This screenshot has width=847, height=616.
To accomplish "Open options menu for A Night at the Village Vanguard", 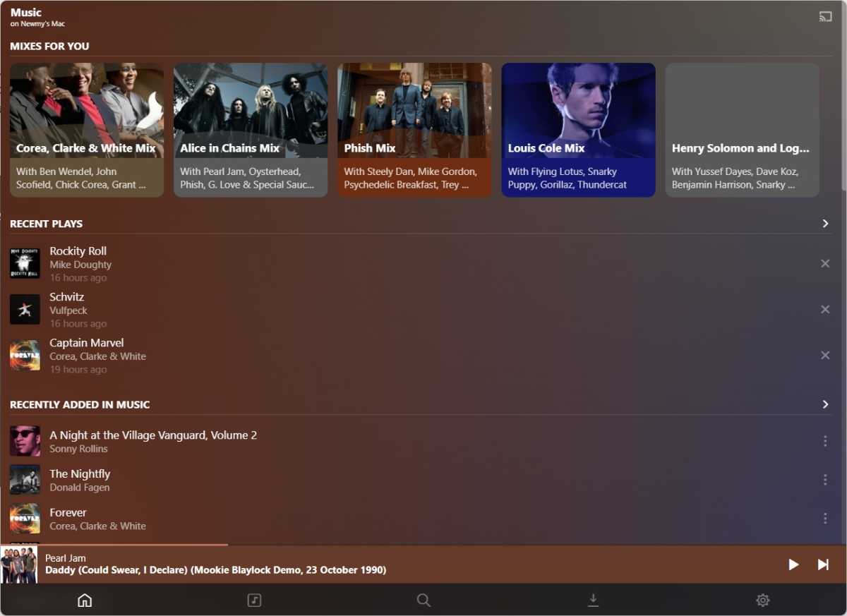I will pos(825,441).
